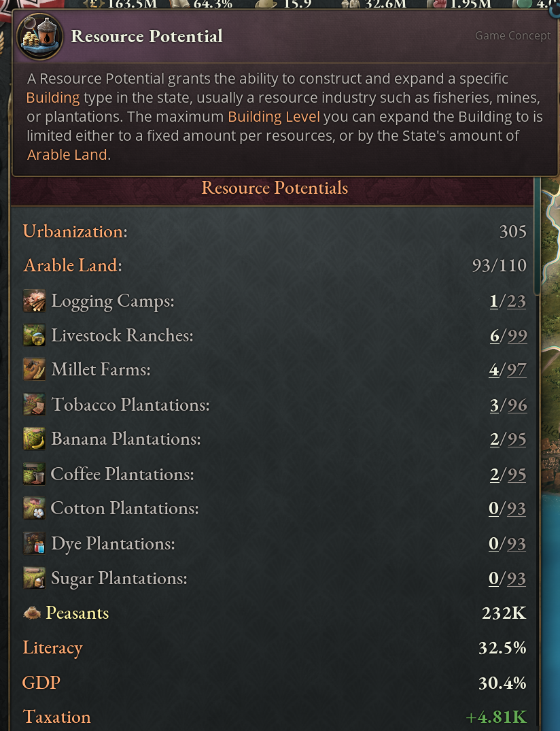Click the Taxation value +4.81K

pos(495,717)
